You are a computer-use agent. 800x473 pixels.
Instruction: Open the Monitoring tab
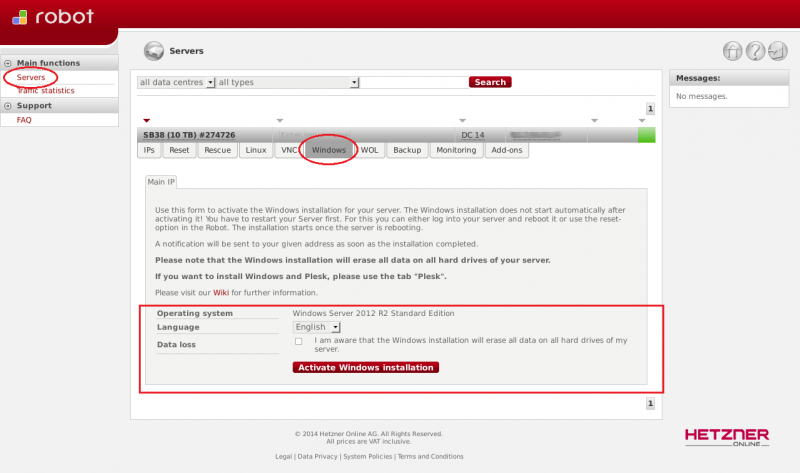pyautogui.click(x=456, y=150)
